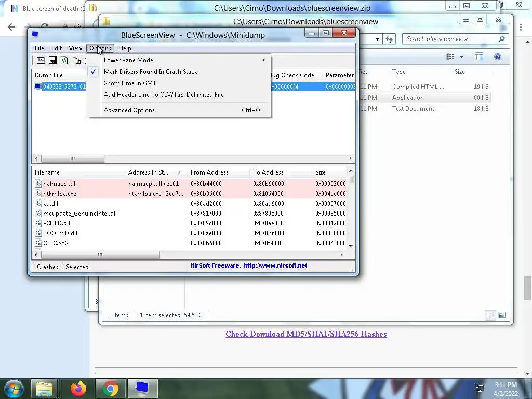Click the Explorer help question mark icon
Viewport: 532px width, 399px height.
[498, 57]
